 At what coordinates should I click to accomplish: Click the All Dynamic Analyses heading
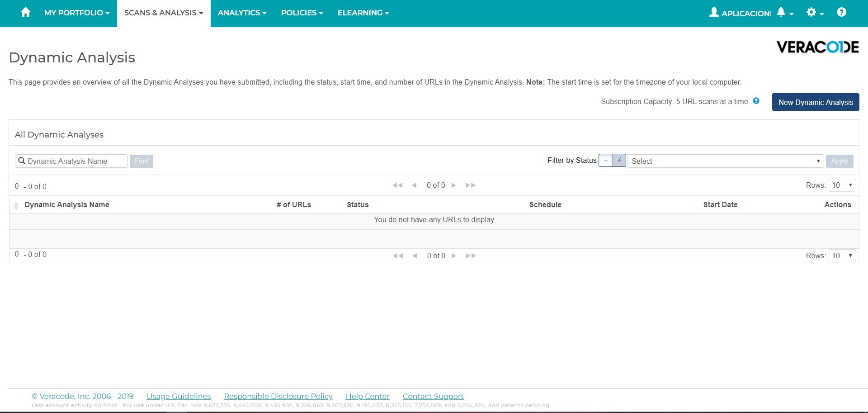point(59,134)
